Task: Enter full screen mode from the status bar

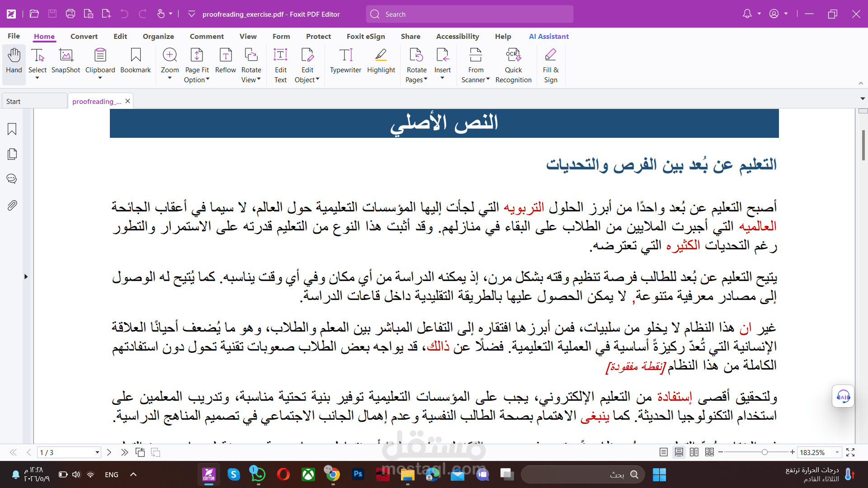Action: pyautogui.click(x=850, y=452)
